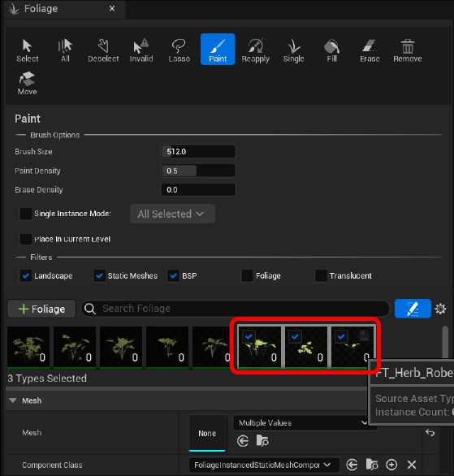Open the All Selected dropdown
454x476 pixels.
point(173,214)
